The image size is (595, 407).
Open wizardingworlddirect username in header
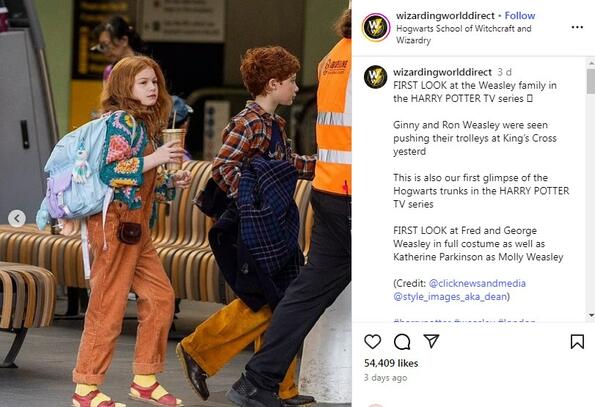[445, 16]
